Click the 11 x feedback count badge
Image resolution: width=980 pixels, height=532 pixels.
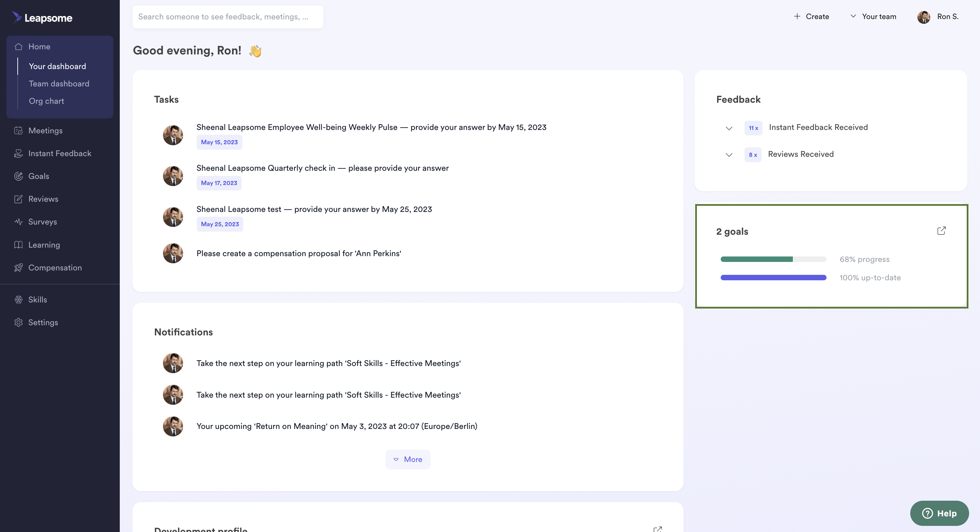pos(753,128)
